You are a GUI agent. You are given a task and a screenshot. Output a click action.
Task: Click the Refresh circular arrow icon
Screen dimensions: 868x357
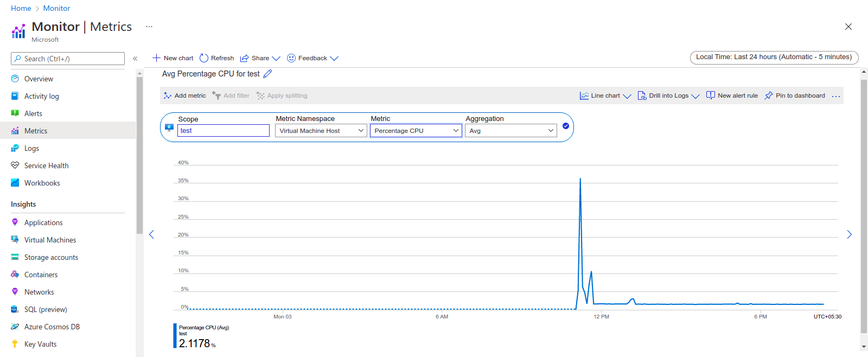tap(204, 58)
